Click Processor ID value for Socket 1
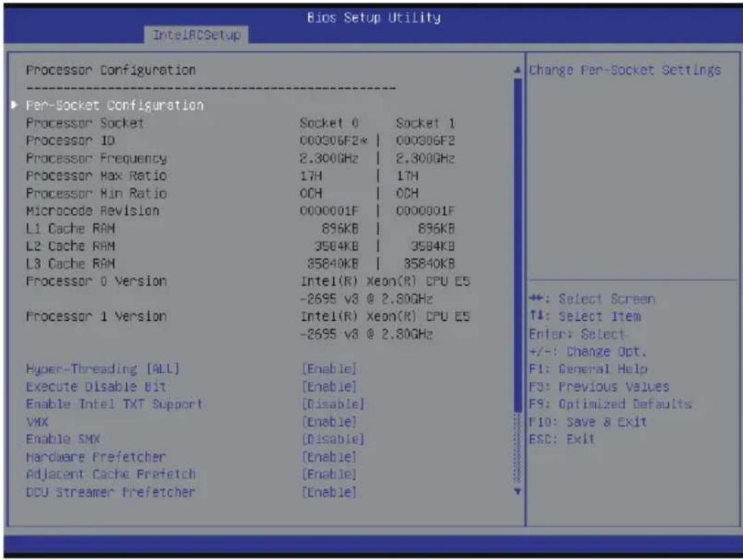 (x=425, y=141)
